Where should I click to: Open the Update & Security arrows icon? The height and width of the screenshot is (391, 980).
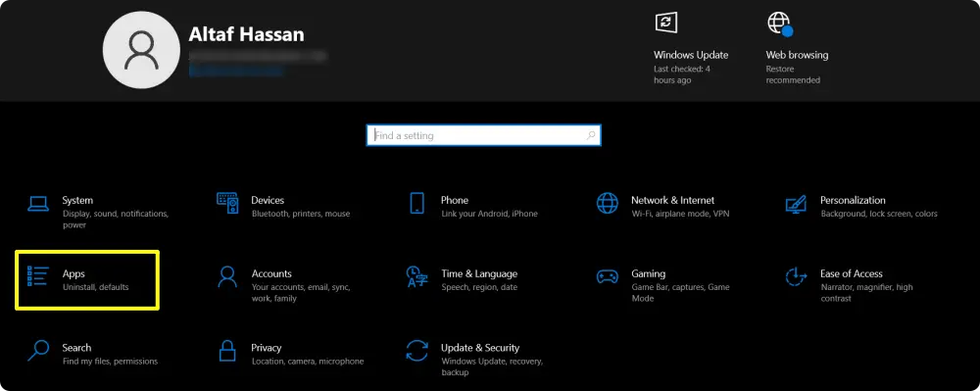click(x=416, y=350)
